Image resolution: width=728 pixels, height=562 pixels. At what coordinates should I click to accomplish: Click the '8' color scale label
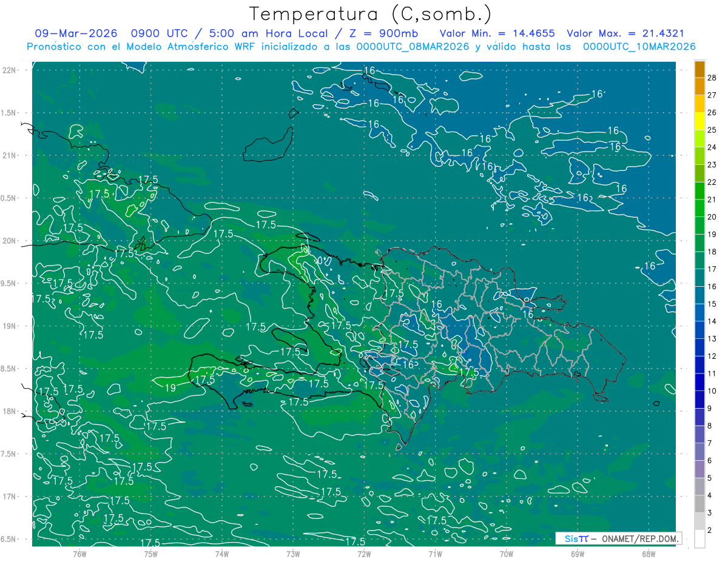710,426
